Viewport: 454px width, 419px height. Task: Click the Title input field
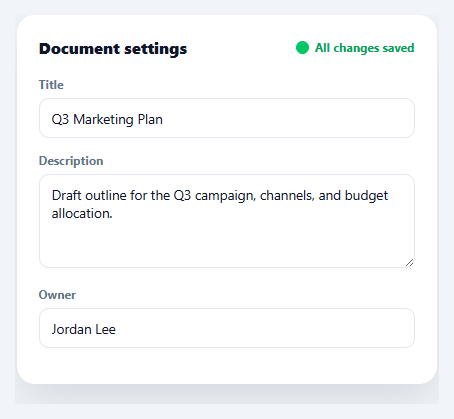tap(227, 118)
